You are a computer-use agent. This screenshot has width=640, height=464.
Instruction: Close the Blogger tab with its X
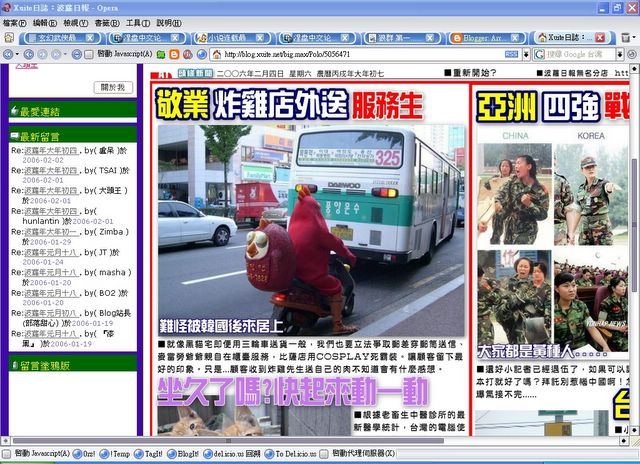[515, 38]
